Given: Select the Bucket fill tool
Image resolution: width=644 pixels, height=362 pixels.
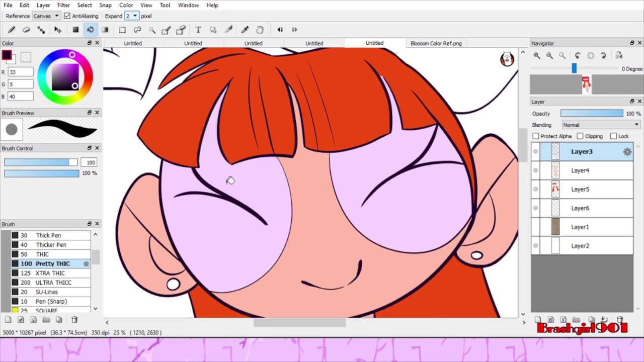Looking at the screenshot, I should click(x=91, y=30).
